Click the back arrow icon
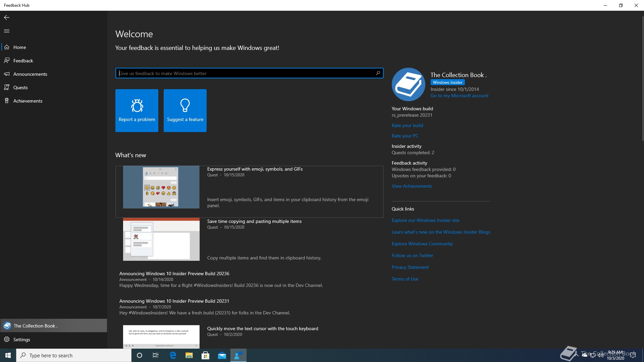This screenshot has height=362, width=644. 7,17
